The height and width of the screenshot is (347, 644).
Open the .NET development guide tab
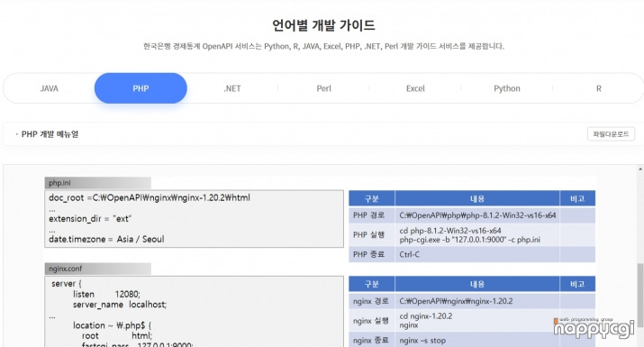point(232,88)
